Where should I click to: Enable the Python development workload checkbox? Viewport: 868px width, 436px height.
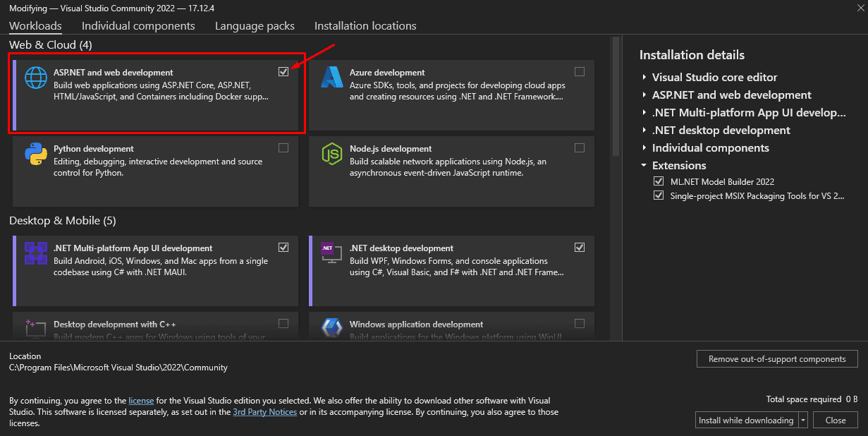pyautogui.click(x=283, y=147)
